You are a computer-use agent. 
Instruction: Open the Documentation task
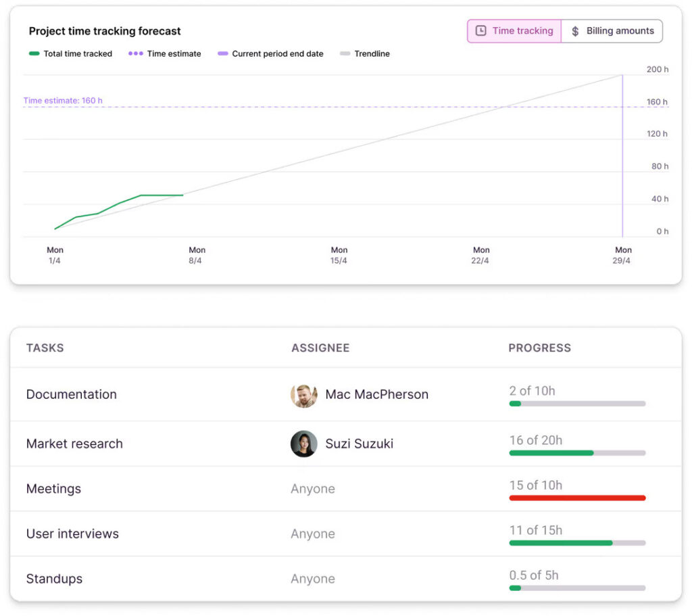point(72,395)
